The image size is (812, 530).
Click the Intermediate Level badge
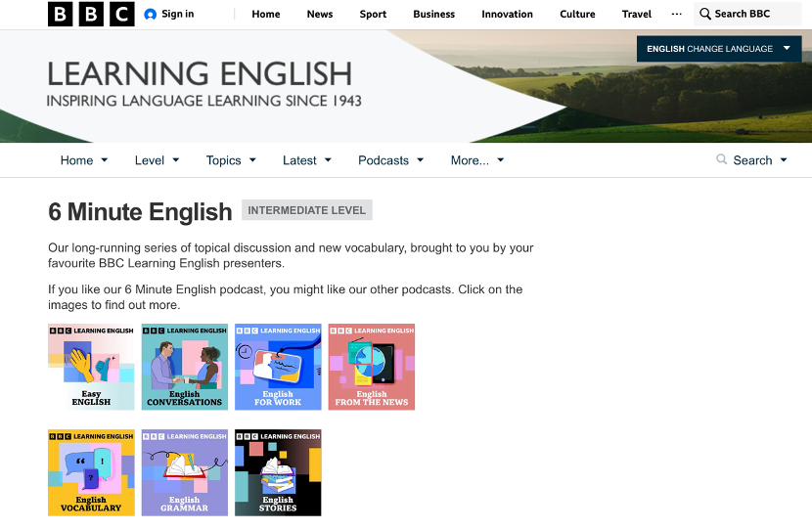point(307,210)
